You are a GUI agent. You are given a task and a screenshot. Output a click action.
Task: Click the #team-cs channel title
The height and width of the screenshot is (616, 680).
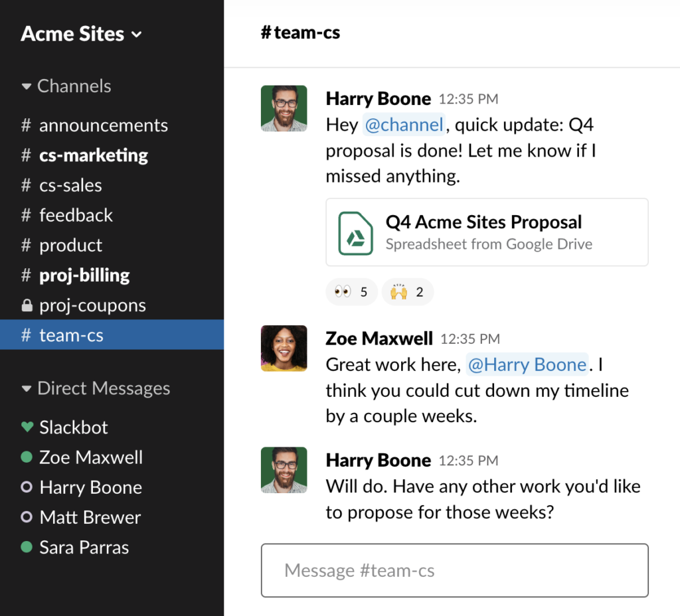[x=300, y=33]
